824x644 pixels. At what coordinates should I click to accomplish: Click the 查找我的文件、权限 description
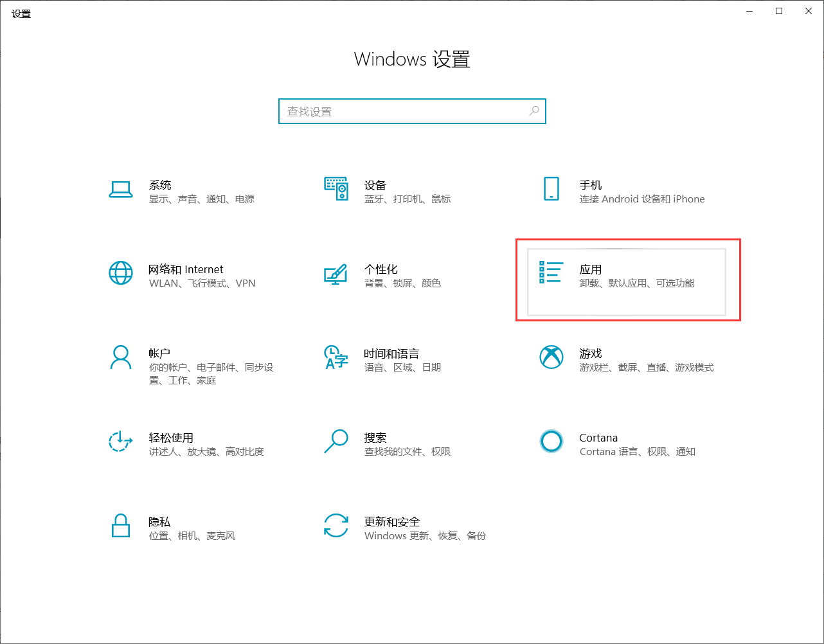pos(408,452)
